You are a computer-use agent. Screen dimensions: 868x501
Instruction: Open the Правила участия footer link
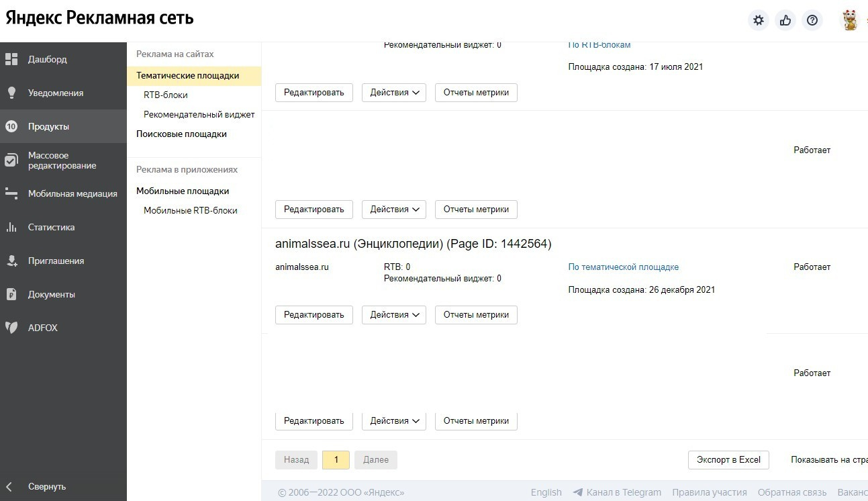click(710, 492)
